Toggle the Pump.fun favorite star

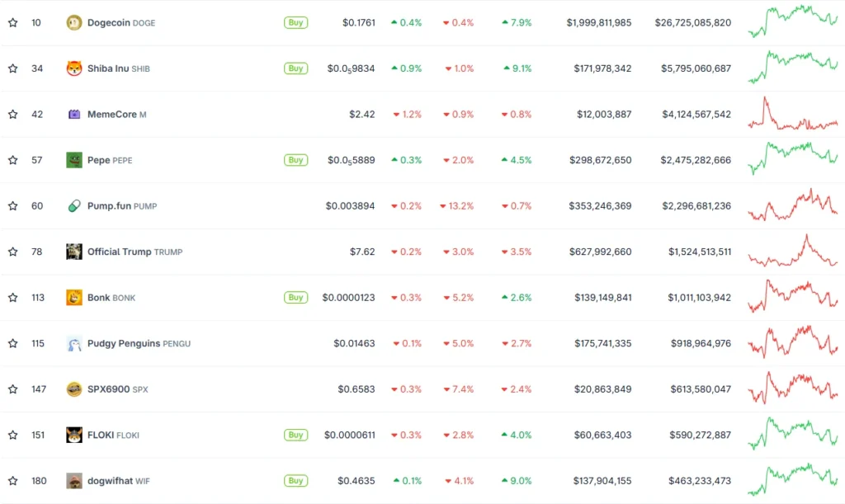tap(13, 205)
